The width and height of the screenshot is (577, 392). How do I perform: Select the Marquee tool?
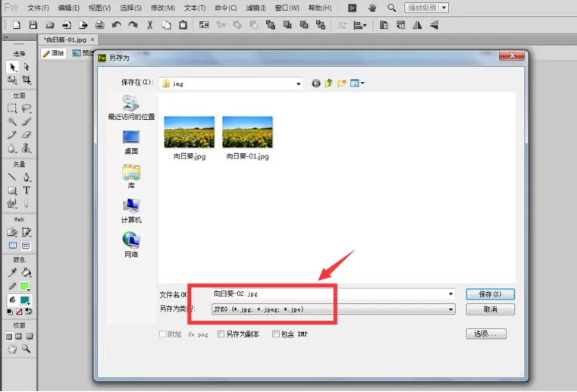coord(12,108)
